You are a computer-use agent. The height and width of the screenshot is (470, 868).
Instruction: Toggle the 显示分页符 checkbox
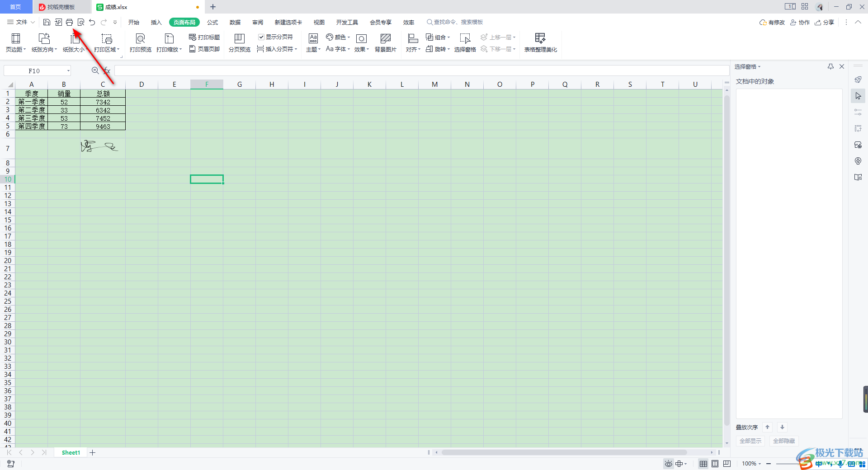(261, 37)
